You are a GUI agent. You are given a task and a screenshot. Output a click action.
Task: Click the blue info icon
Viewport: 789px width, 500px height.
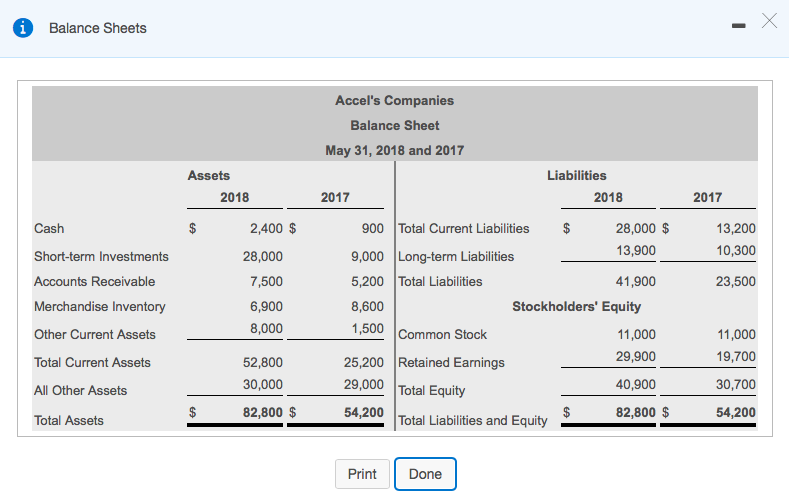pos(23,28)
